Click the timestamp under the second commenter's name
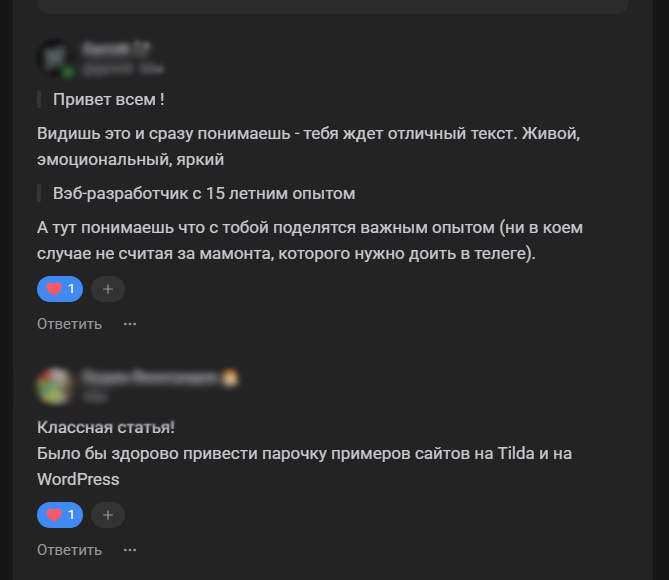This screenshot has height=580, width=669. click(94, 396)
